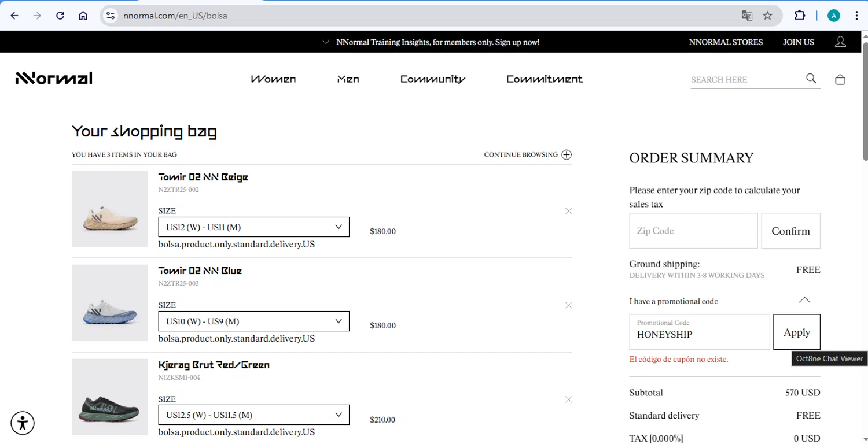Click 'YOU HAVE 3 ITEMS IN YOUR BAG' text

pos(124,154)
